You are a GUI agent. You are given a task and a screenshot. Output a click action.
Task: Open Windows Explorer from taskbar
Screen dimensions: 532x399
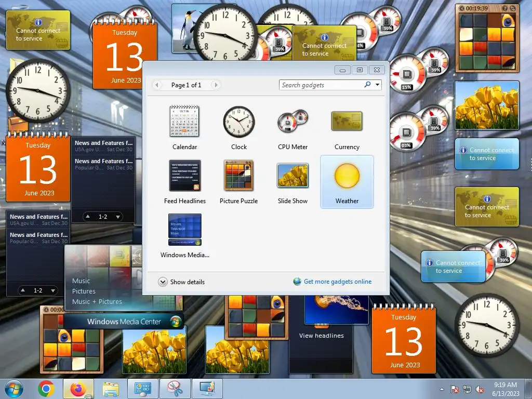pyautogui.click(x=111, y=389)
